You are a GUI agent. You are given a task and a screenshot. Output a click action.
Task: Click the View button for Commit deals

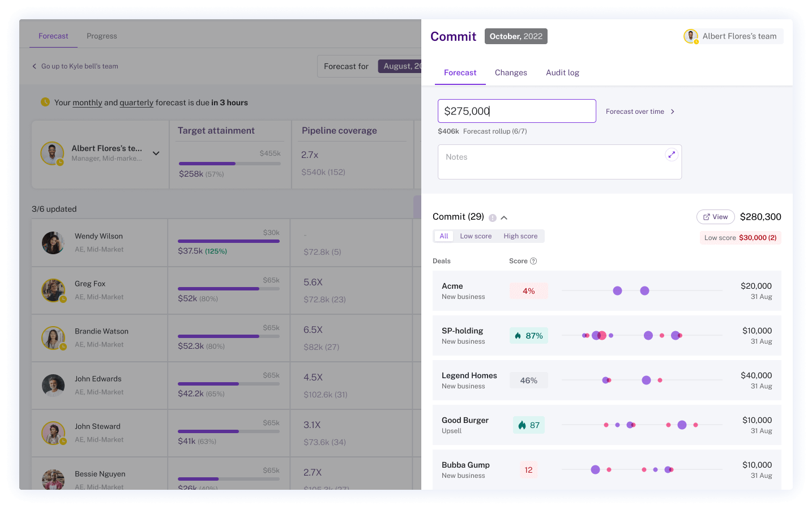pyautogui.click(x=715, y=216)
